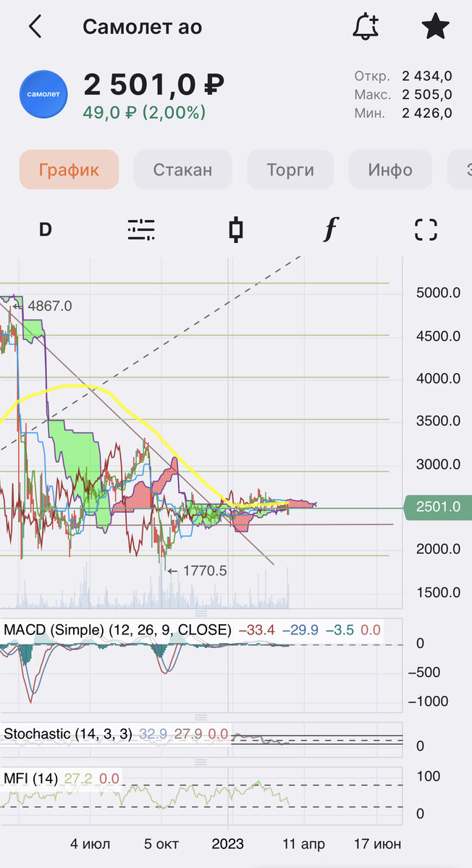Click the 17 июн date axis label
Screen dimensions: 472x868
pyautogui.click(x=376, y=843)
